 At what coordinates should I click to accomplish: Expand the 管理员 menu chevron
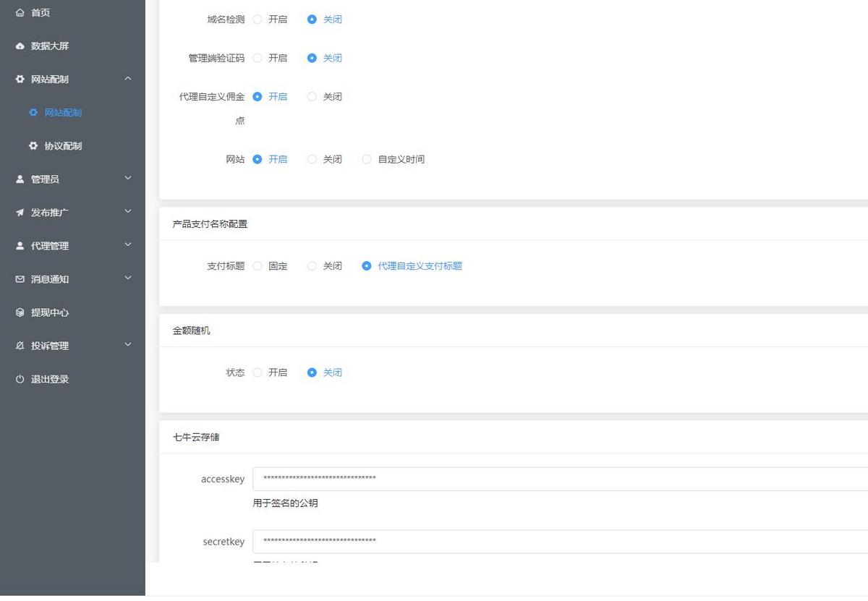tap(128, 178)
